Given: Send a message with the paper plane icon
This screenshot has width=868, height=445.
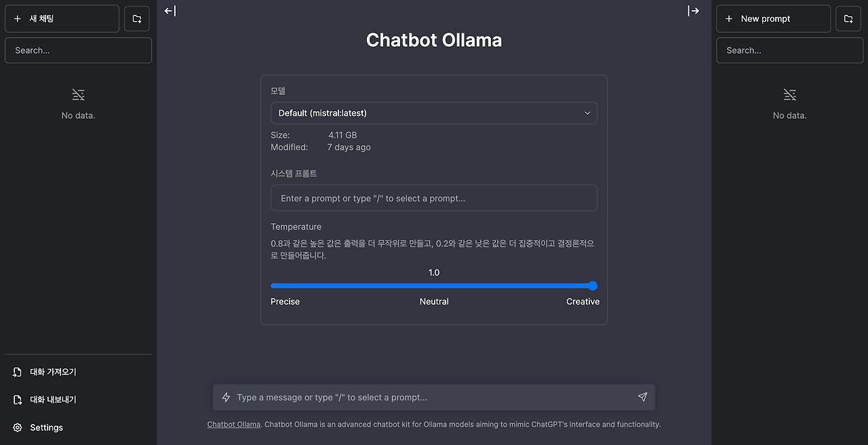Looking at the screenshot, I should point(642,397).
